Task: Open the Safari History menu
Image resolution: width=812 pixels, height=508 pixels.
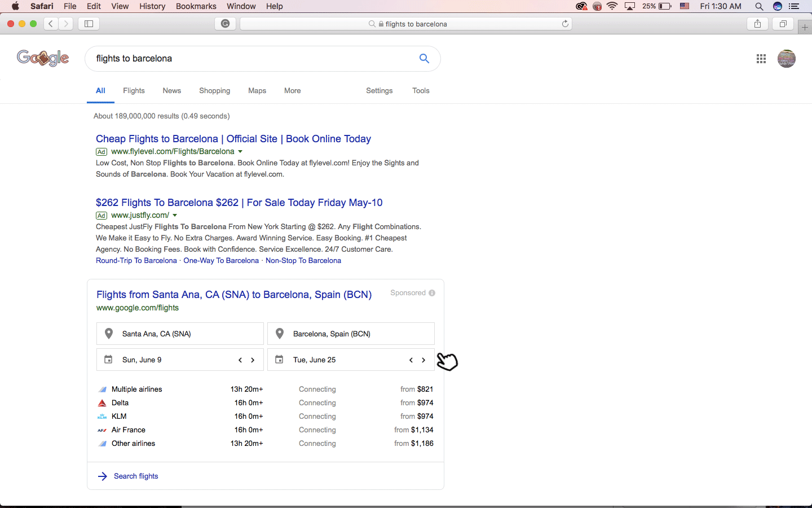Action: (152, 6)
